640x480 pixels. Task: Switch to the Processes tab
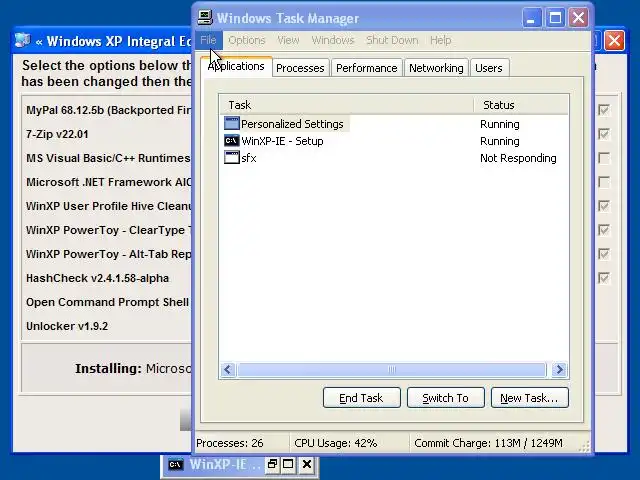[x=300, y=68]
